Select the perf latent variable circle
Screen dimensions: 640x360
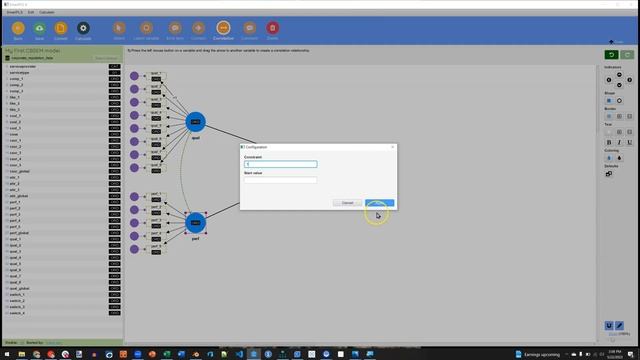[196, 223]
